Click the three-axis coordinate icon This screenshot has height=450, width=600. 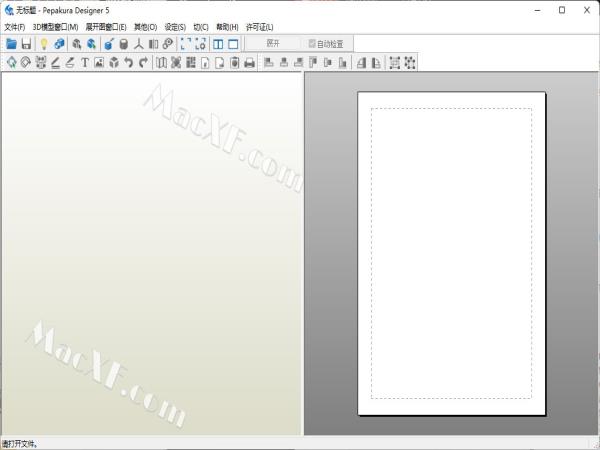click(139, 44)
